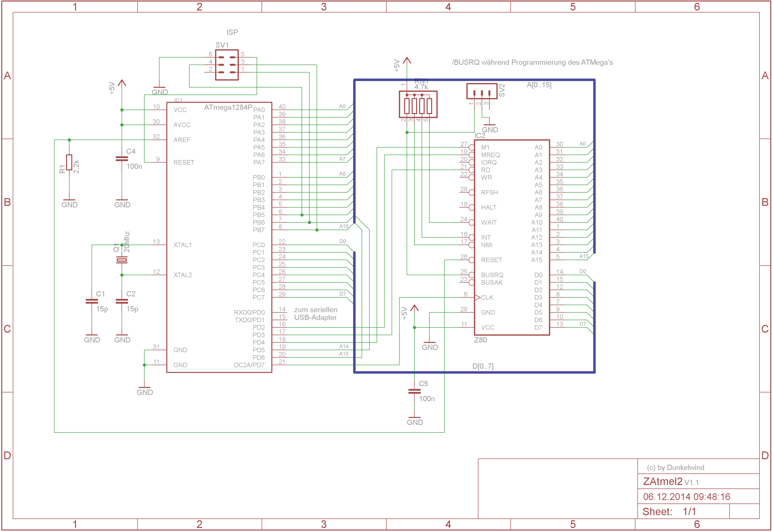The width and height of the screenshot is (772, 532).
Task: Select capacitor C4 100n symbol
Action: [x=122, y=159]
